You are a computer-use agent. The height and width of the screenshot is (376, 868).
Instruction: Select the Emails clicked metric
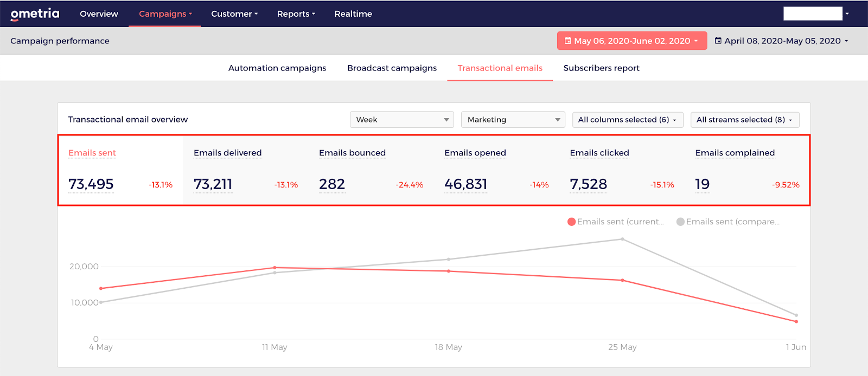(x=622, y=170)
